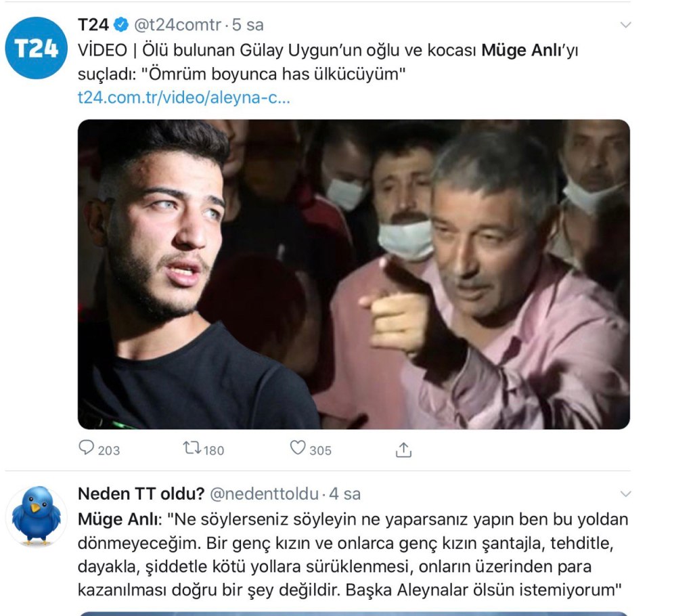Click the 4 sa timestamp on second tweet
The height and width of the screenshot is (616, 693).
[344, 494]
